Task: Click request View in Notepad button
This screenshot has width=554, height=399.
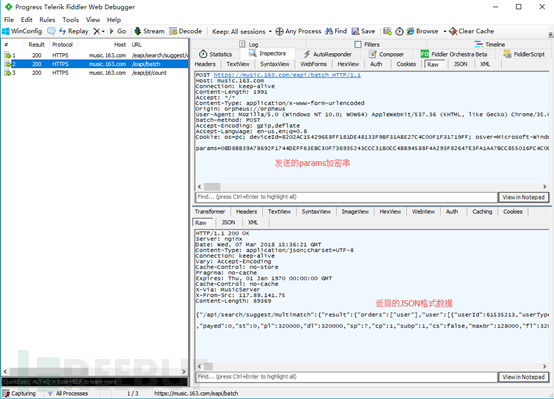Action: (x=524, y=197)
